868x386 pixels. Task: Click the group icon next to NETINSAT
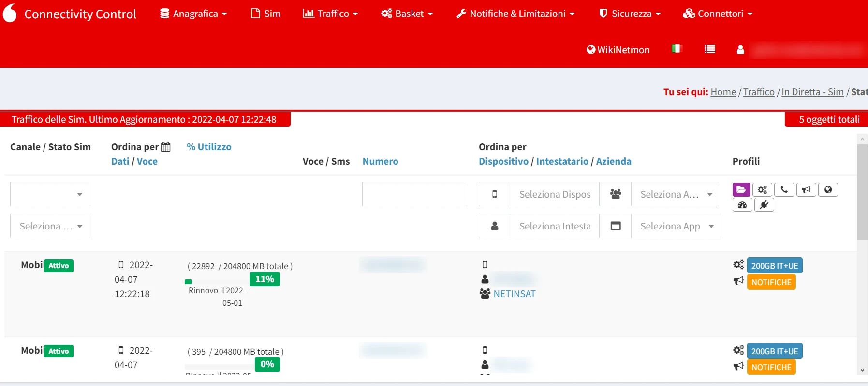coord(485,293)
